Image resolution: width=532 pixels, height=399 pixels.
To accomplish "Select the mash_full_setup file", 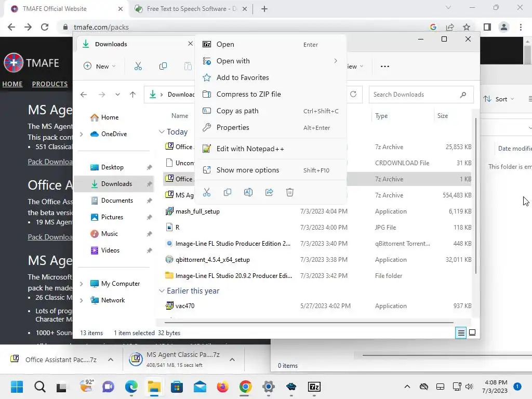I will coord(317,211).
